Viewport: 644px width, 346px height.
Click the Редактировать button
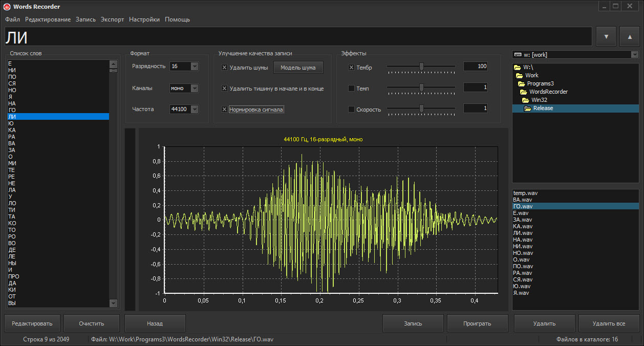pyautogui.click(x=32, y=323)
